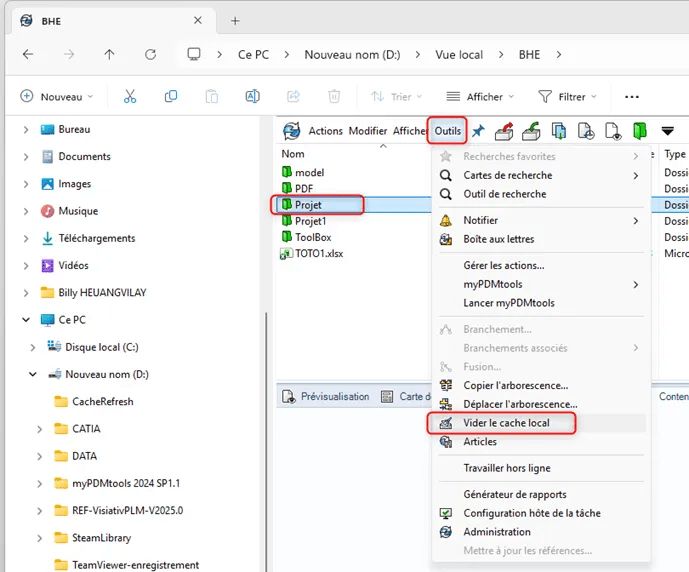
Task: Click the pushpin icon in PDM toolbar
Action: pyautogui.click(x=478, y=131)
